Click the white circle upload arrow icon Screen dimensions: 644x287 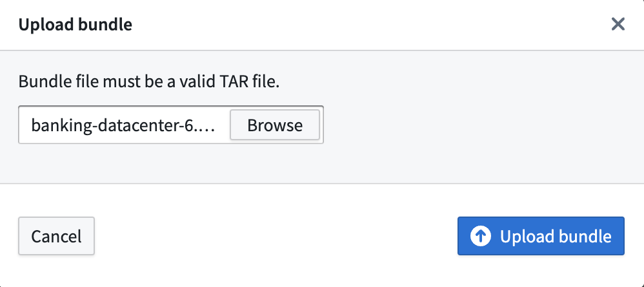click(481, 236)
